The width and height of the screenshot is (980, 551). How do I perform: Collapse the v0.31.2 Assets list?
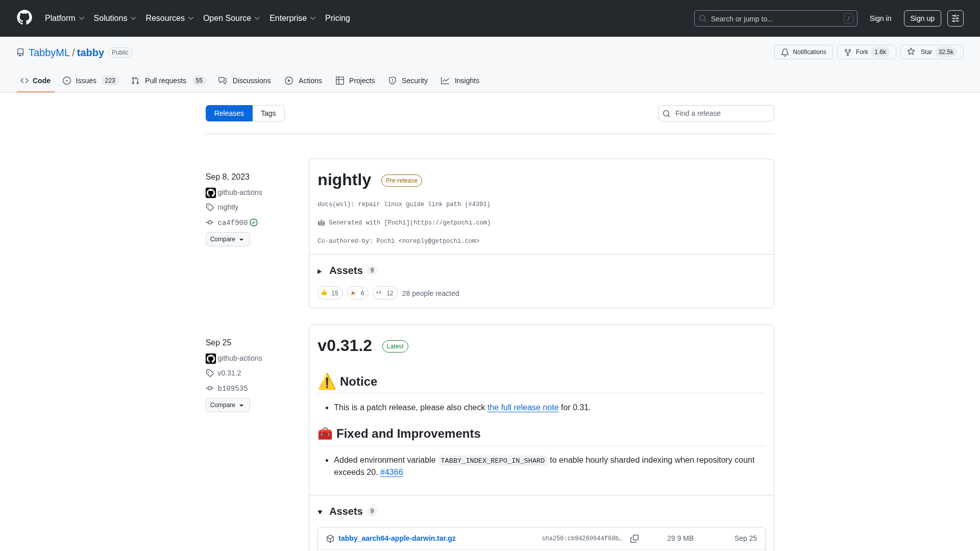coord(346,512)
